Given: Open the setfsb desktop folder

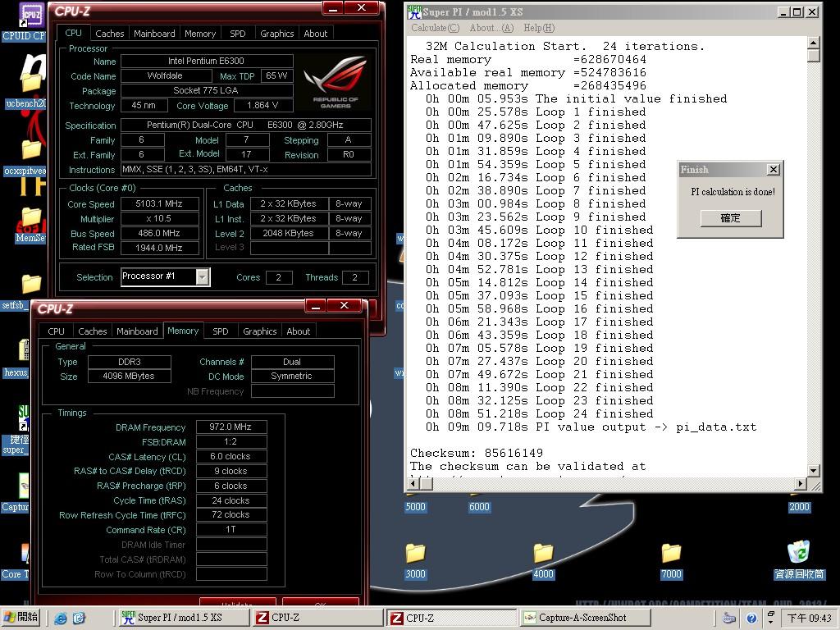Looking at the screenshot, I should 30,284.
